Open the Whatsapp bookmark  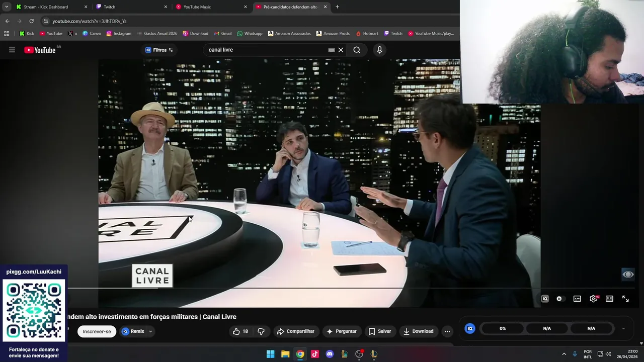coord(250,34)
